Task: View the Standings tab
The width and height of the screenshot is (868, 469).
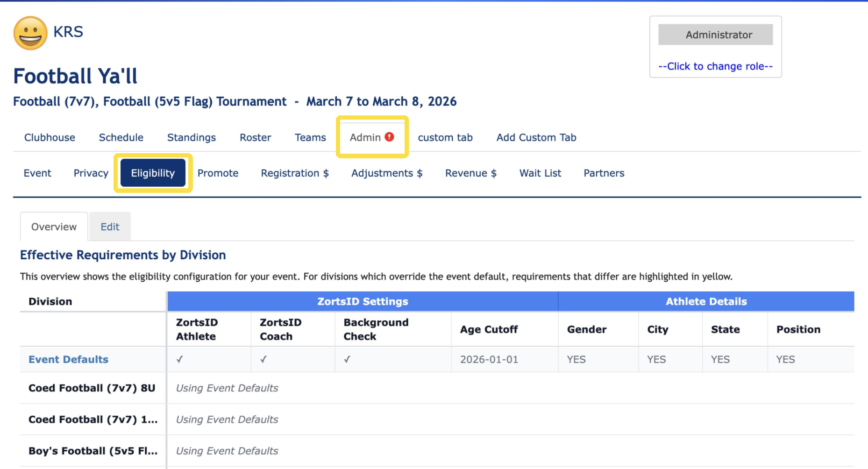Action: tap(192, 138)
